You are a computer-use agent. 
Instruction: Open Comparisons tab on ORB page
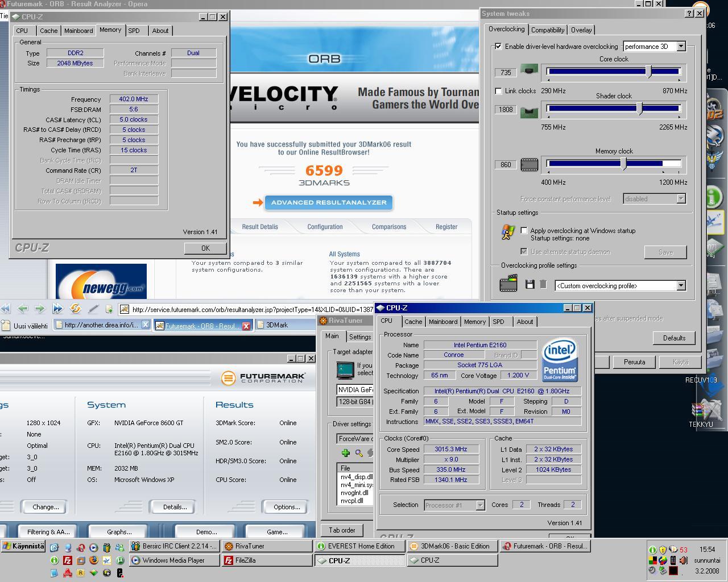[x=389, y=226]
